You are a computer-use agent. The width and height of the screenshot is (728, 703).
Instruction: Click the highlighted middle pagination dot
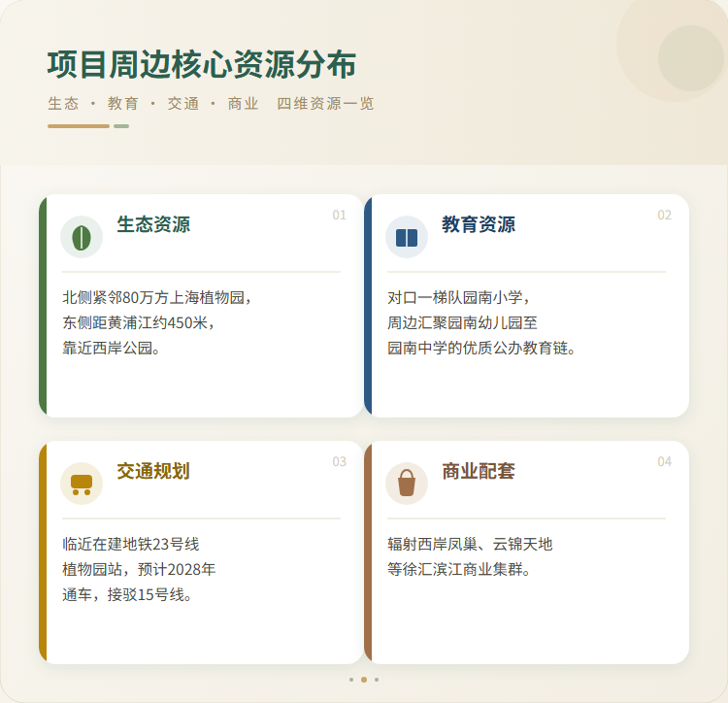coord(364,680)
